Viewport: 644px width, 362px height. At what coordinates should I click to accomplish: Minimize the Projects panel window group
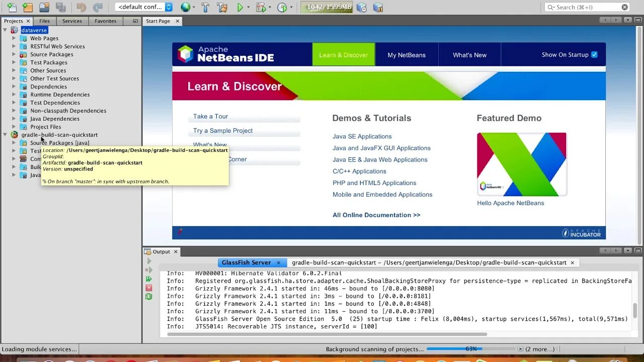(x=135, y=21)
